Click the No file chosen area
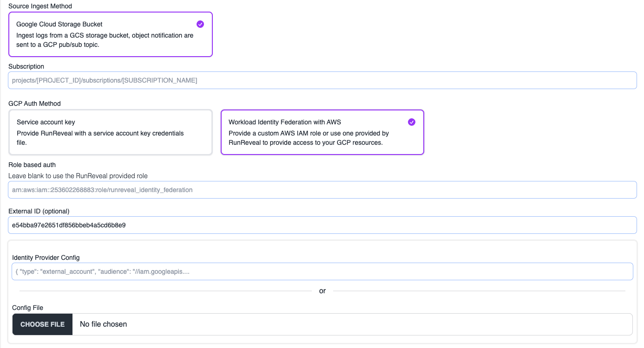Image resolution: width=644 pixels, height=348 pixels. point(103,324)
